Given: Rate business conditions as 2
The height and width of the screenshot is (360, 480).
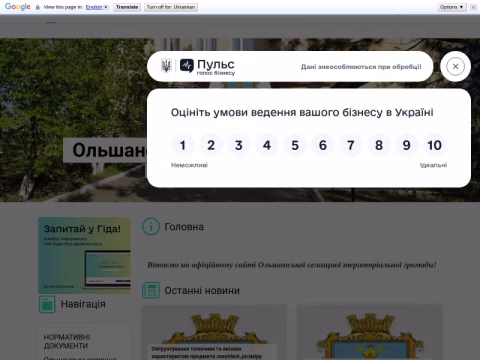Looking at the screenshot, I should [211, 145].
